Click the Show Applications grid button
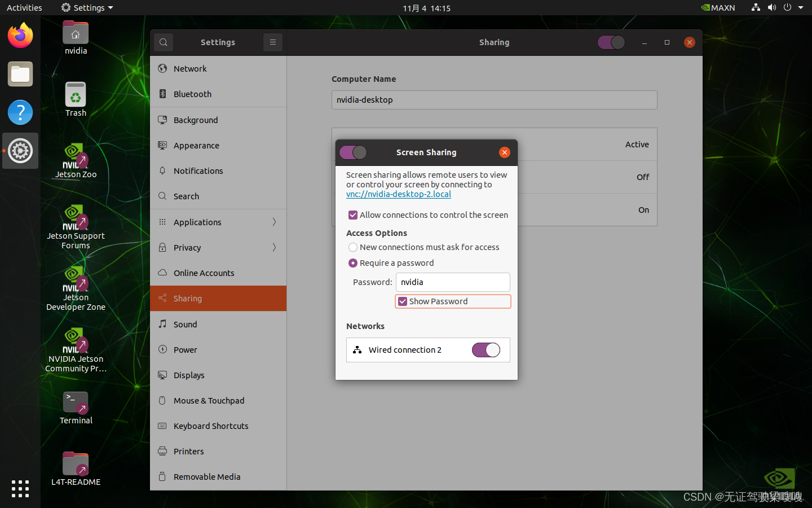 [20, 489]
